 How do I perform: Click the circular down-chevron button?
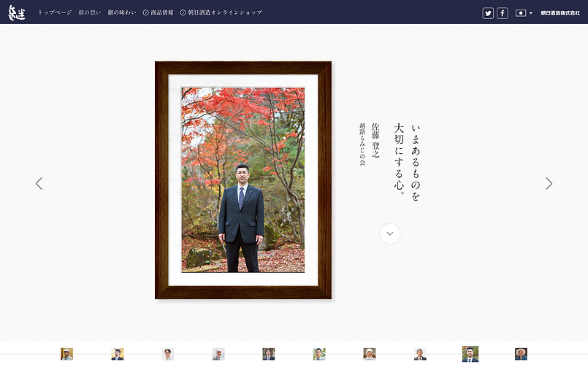[390, 233]
